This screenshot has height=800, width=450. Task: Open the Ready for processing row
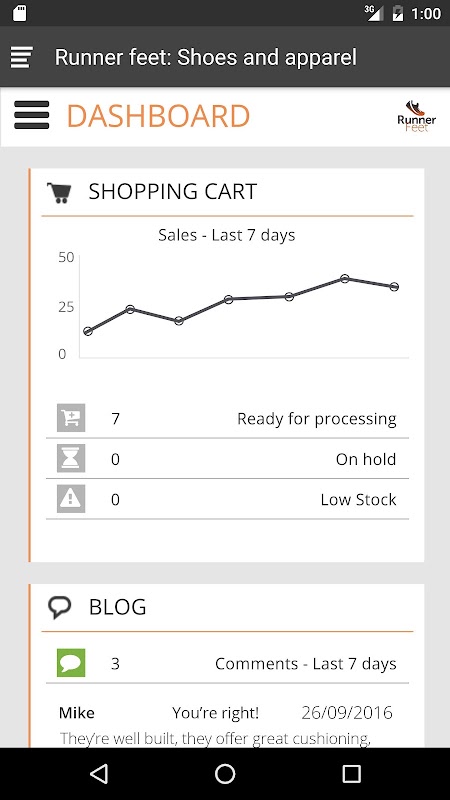[x=227, y=418]
